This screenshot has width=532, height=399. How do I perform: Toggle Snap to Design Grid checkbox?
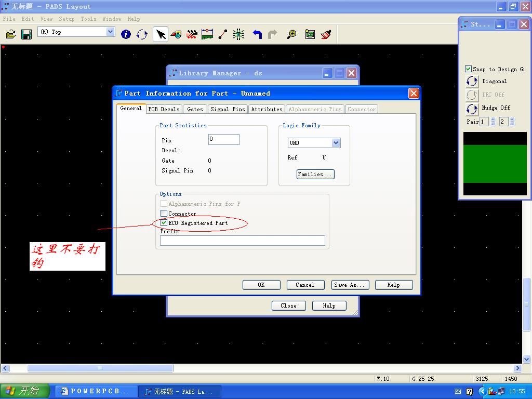click(x=468, y=69)
